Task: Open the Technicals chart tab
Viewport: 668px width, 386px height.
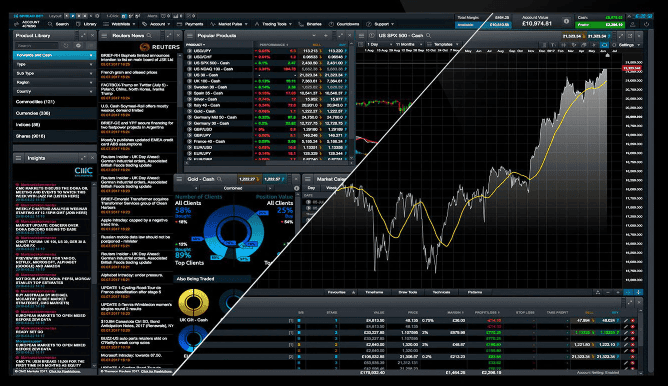Action: point(441,292)
